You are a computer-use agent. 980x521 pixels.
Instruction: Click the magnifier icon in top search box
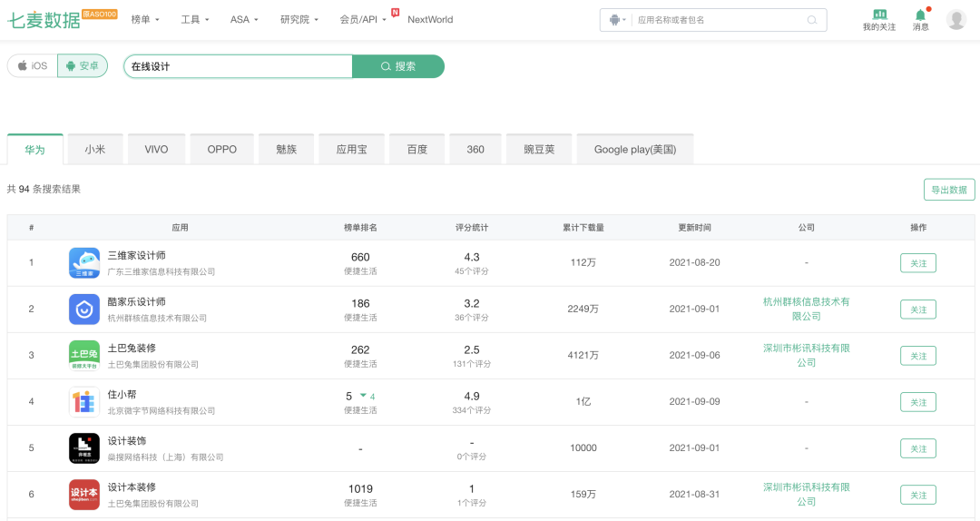click(x=812, y=20)
